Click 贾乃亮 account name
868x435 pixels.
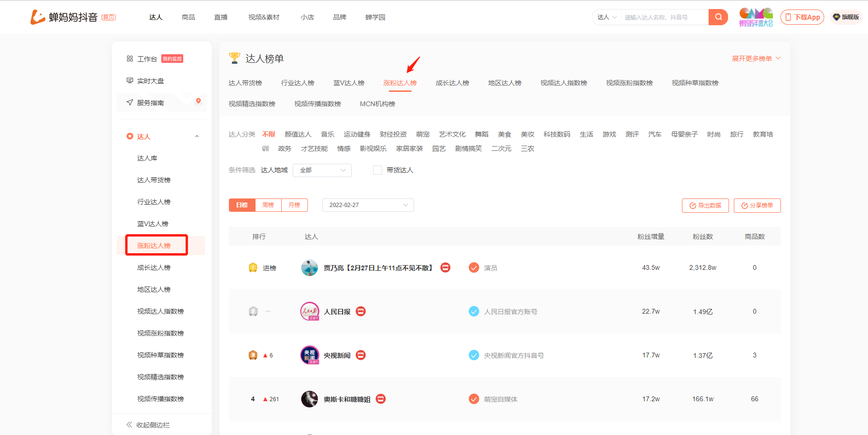[378, 268]
